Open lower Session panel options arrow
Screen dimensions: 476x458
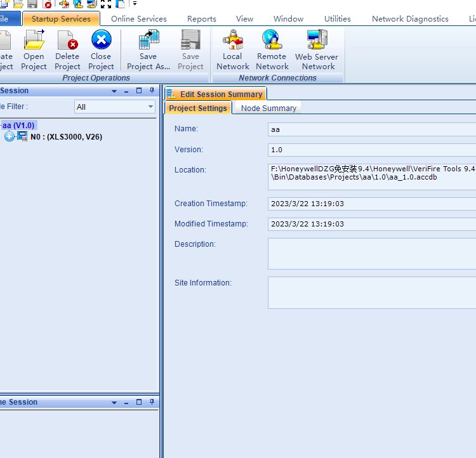tap(114, 402)
